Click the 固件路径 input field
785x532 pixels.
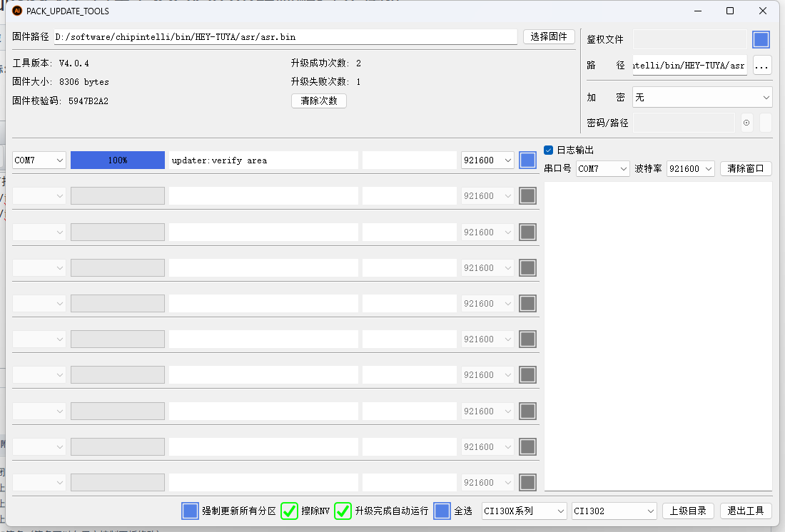click(x=285, y=37)
